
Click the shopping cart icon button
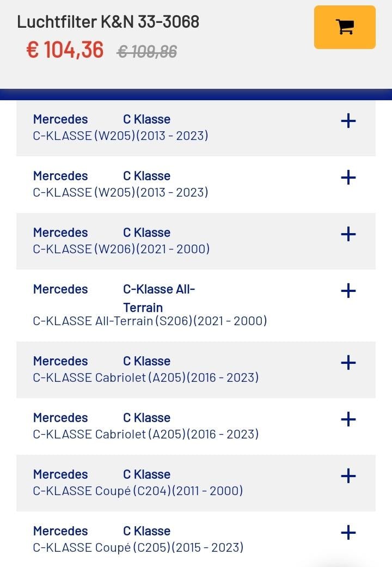pos(345,27)
